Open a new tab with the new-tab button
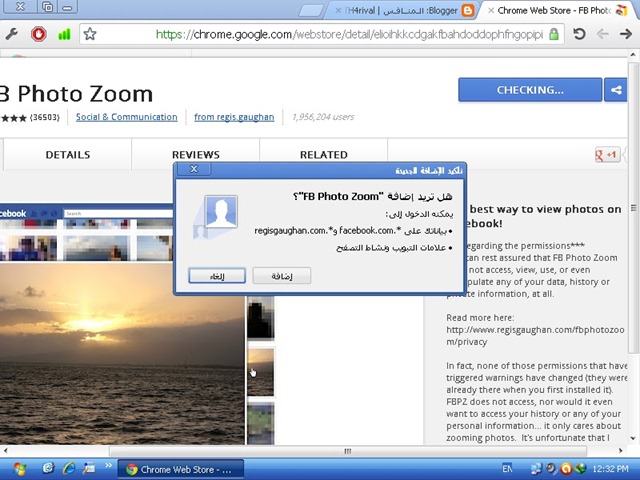The width and height of the screenshot is (640, 480). pyautogui.click(x=311, y=11)
